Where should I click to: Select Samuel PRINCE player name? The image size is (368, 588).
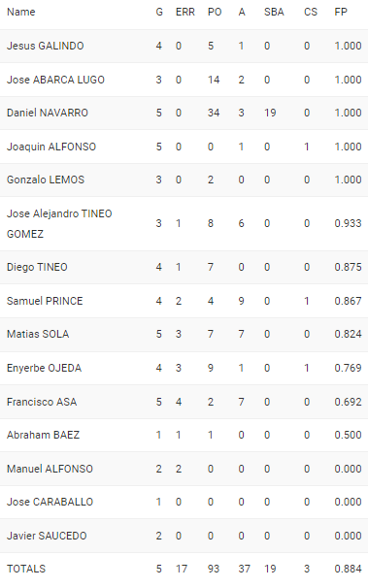click(x=45, y=301)
